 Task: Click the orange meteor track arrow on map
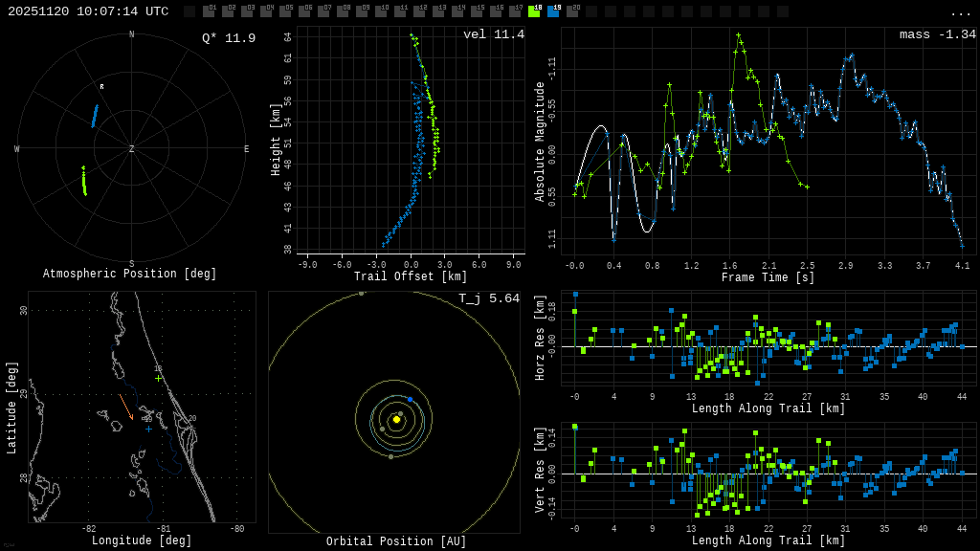[126, 408]
